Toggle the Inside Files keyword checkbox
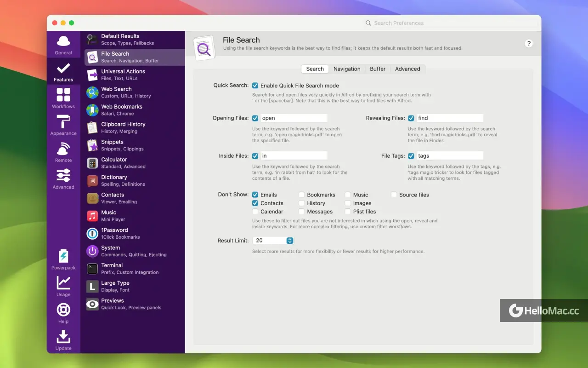Screen dimensions: 588x368 255,156
